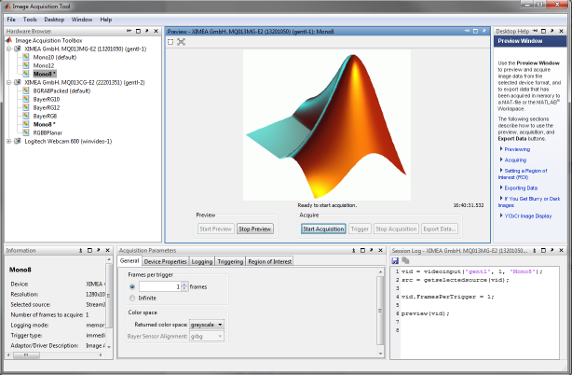
Task: Select the Infinite frames radio button
Action: tap(132, 298)
